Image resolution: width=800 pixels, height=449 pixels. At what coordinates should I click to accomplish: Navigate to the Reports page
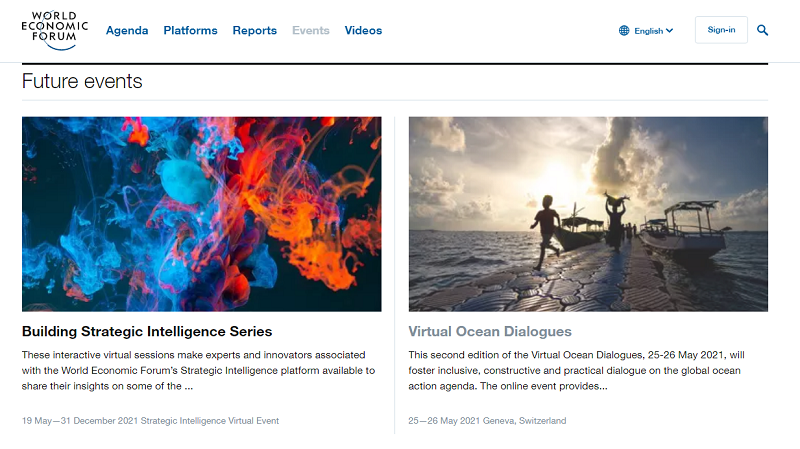pos(254,30)
